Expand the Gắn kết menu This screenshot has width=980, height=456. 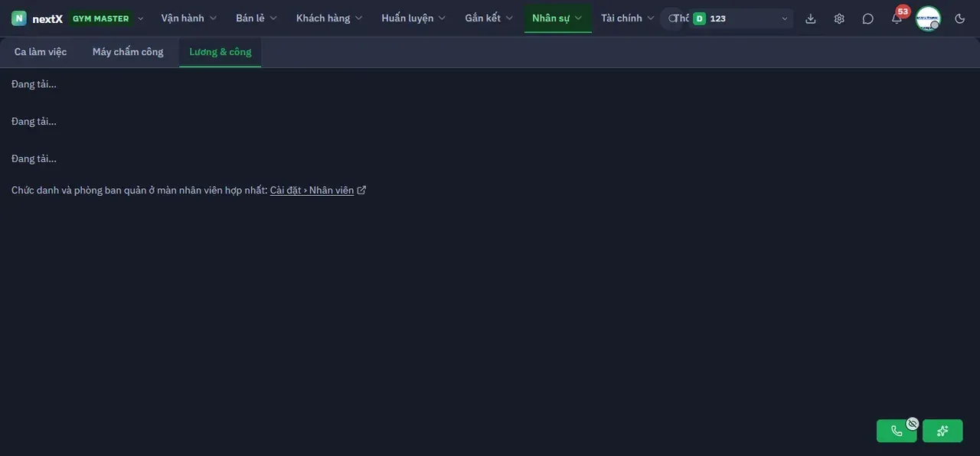[489, 18]
